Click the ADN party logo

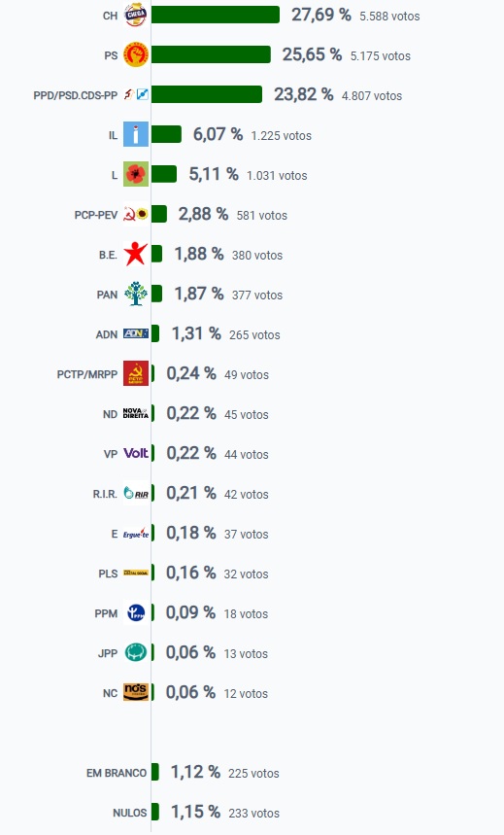[x=136, y=333]
